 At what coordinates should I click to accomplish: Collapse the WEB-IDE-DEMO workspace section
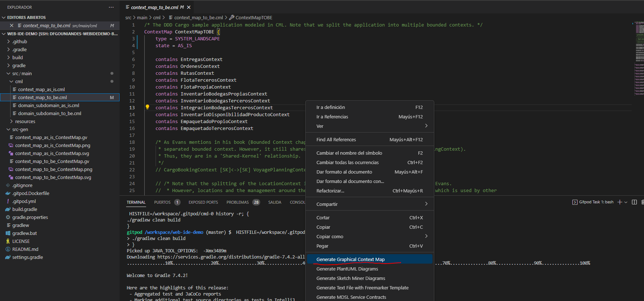(60, 34)
